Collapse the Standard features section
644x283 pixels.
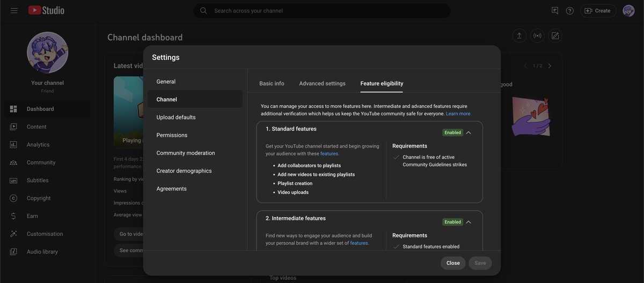(x=469, y=132)
